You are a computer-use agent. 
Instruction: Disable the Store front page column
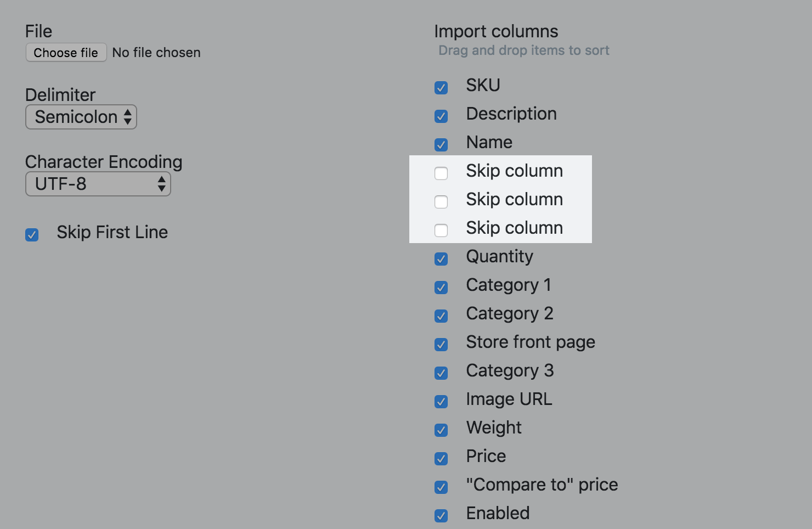[x=441, y=345]
